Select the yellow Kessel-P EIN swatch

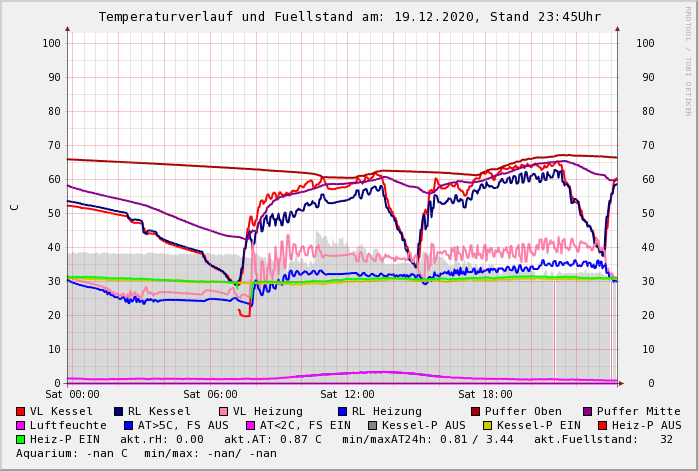click(x=487, y=425)
